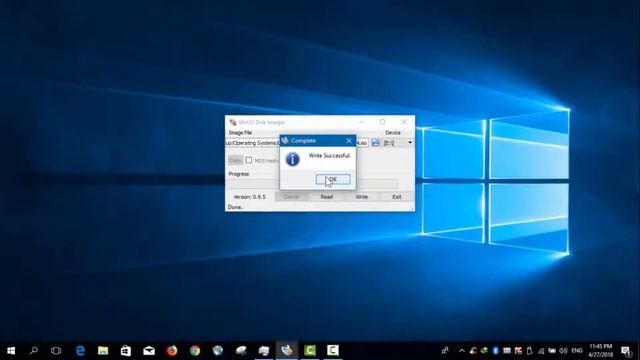Image resolution: width=640 pixels, height=360 pixels.
Task: Open the Mail app from the taskbar
Action: pyautogui.click(x=149, y=351)
